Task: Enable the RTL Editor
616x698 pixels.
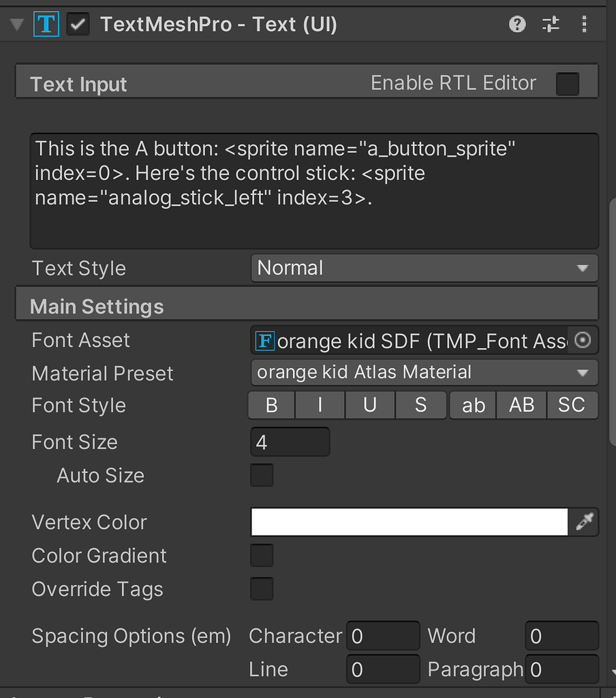Action: pos(568,83)
